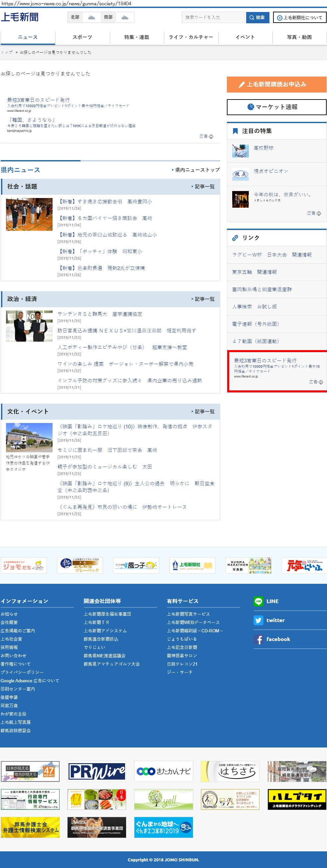Open the twitter bird icon

[258, 620]
